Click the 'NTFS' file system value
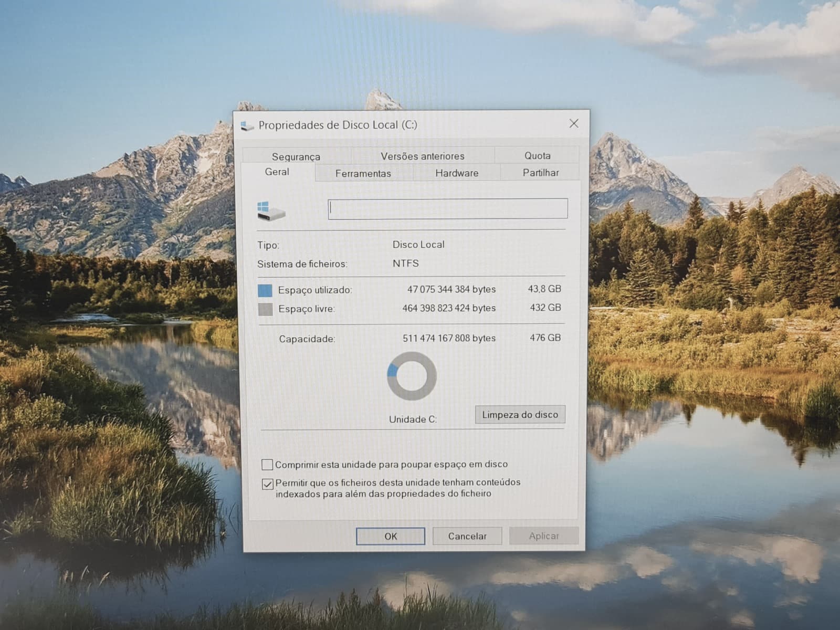Screen dimensions: 840x630 pyautogui.click(x=406, y=263)
